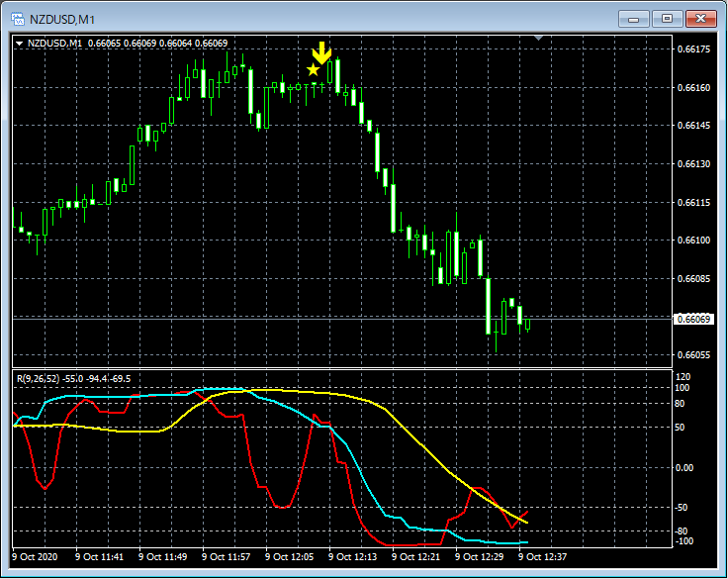Click the 9 Oct 2020 date label
Image resolution: width=728 pixels, height=579 pixels.
(x=35, y=556)
